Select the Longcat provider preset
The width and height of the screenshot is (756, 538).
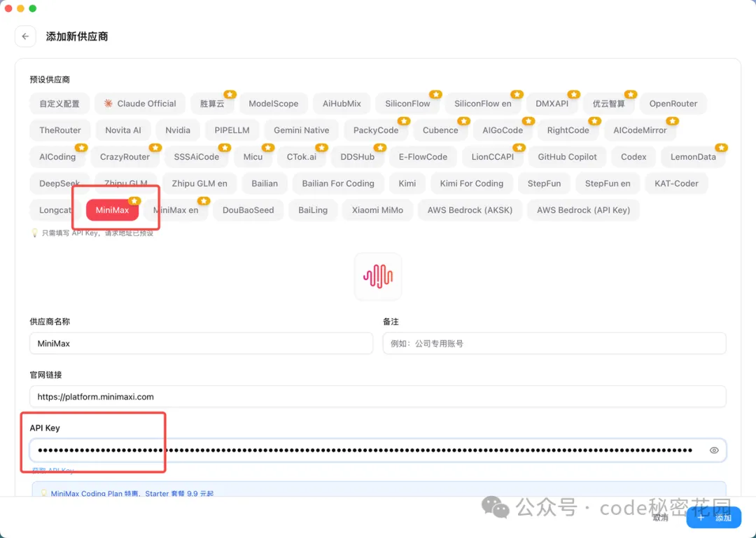[55, 210]
